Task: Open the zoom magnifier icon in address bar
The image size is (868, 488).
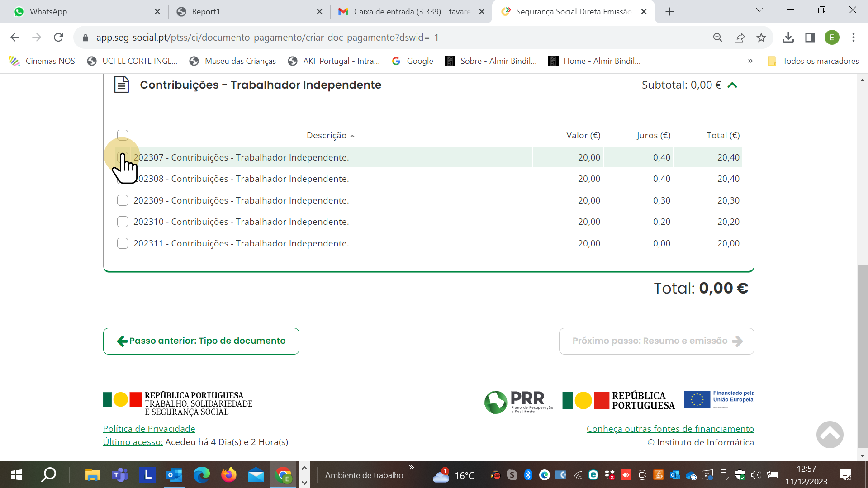Action: pos(718,38)
